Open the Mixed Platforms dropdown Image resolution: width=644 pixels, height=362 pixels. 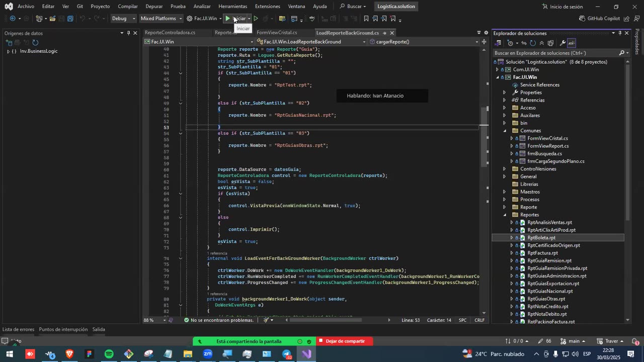[x=161, y=19]
